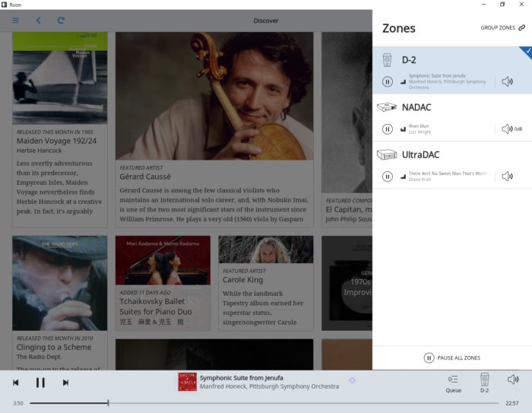Screen dimensions: 532x413
Task: Open Clinging to a Scheme album
Action: [x=54, y=347]
